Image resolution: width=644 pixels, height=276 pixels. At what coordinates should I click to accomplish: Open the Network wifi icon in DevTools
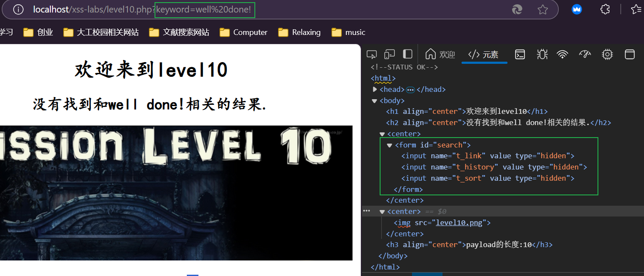[x=562, y=54]
